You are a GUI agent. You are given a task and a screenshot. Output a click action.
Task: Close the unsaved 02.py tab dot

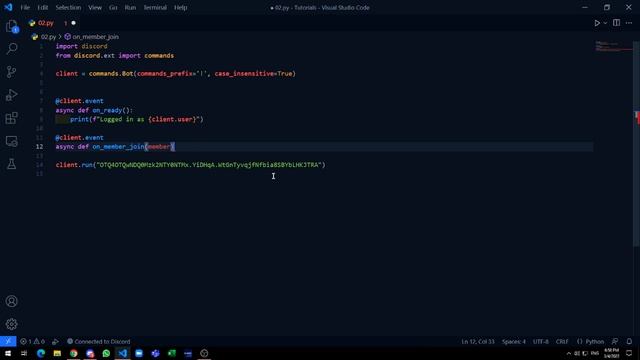[73, 23]
